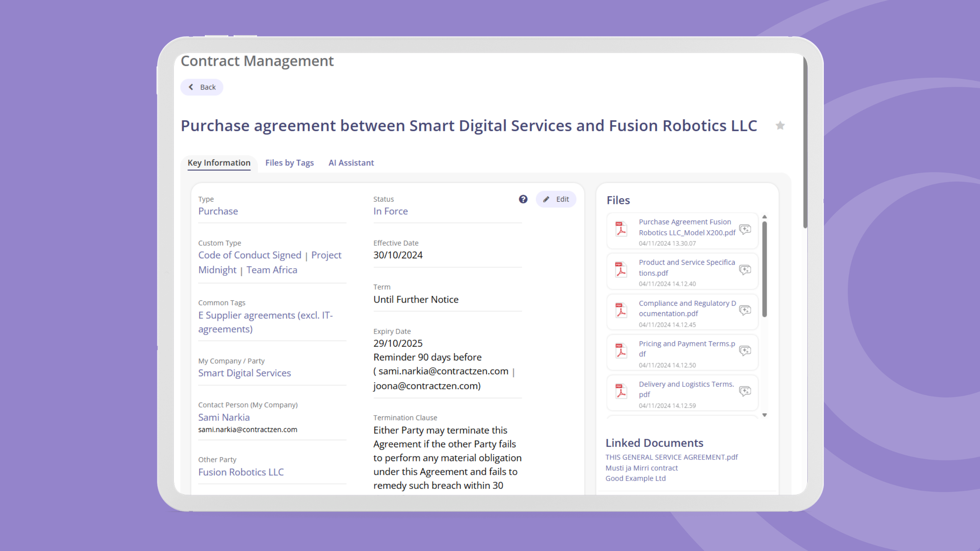Screen dimensions: 980x551
Task: Click the Team Africa custom type tag
Action: [272, 270]
